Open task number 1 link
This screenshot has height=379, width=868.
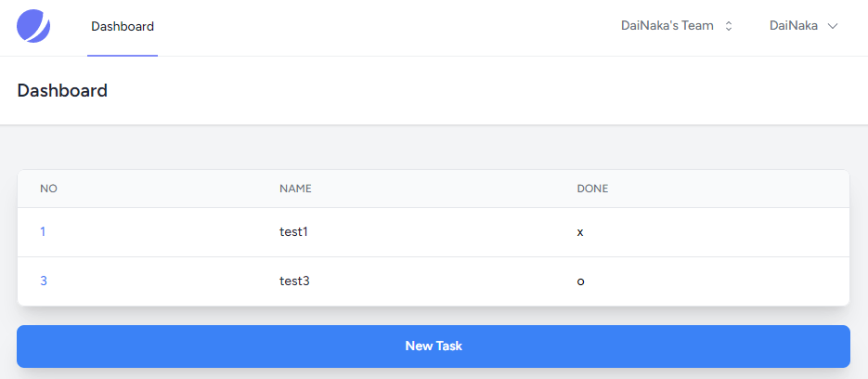coord(43,231)
